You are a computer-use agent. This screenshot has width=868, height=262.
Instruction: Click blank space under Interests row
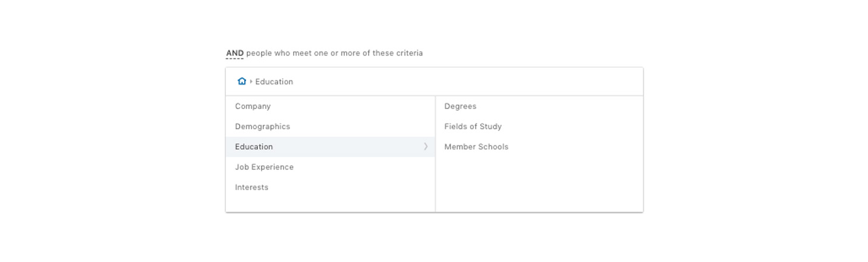point(330,204)
